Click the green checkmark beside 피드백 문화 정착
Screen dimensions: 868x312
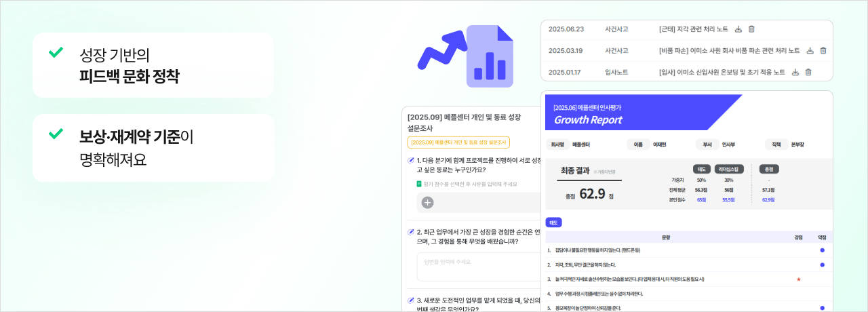click(x=56, y=52)
